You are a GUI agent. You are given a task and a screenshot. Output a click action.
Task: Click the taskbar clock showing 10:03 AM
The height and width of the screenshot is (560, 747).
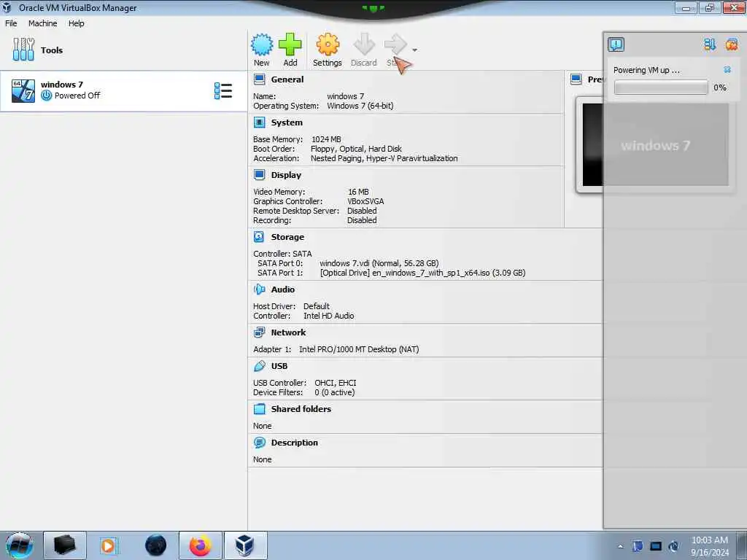pyautogui.click(x=709, y=545)
